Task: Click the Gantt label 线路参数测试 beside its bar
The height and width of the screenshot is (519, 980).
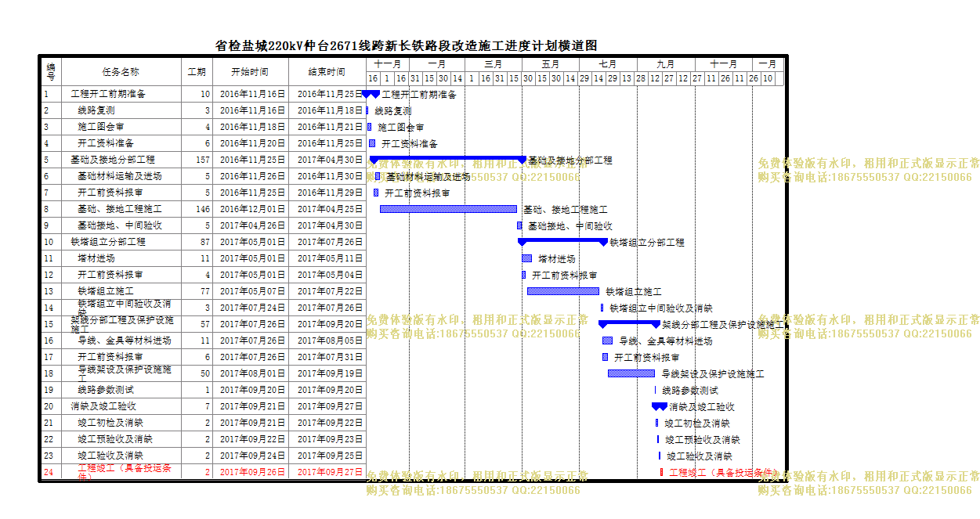Action: (x=690, y=390)
